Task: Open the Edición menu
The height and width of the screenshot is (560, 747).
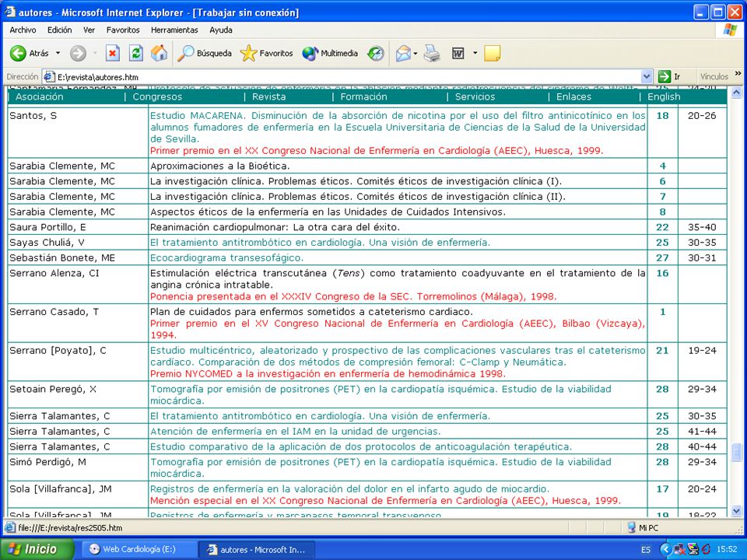Action: 60,30
